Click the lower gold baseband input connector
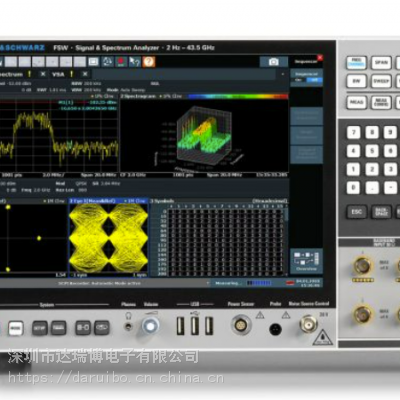This screenshot has height=400, width=400. [362, 314]
